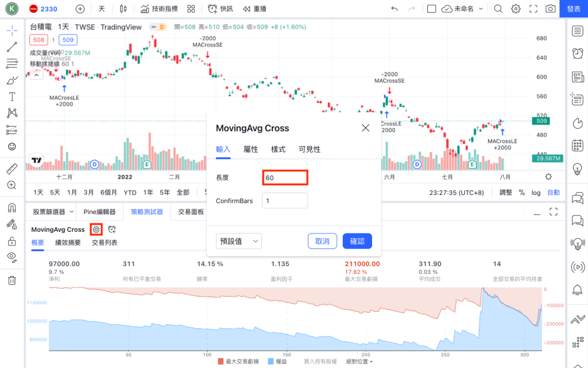
Task: Open the candlestick chart style selector
Action: coord(123,9)
